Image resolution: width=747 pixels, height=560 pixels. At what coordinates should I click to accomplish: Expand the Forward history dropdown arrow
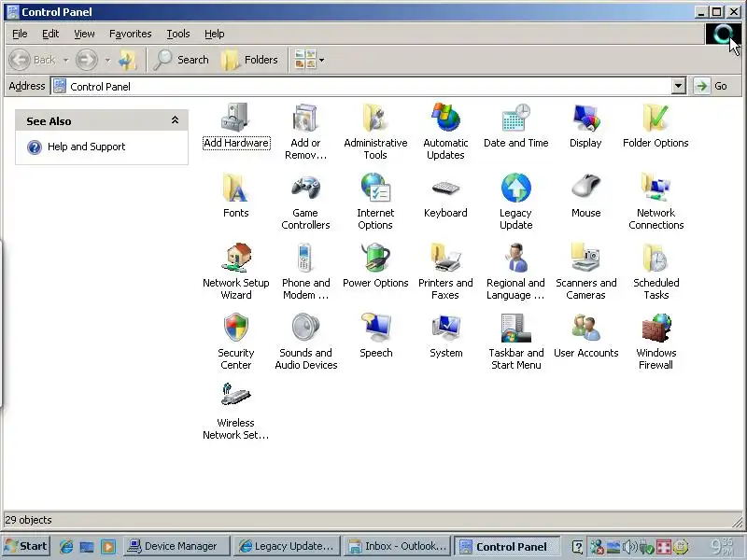pyautogui.click(x=107, y=60)
